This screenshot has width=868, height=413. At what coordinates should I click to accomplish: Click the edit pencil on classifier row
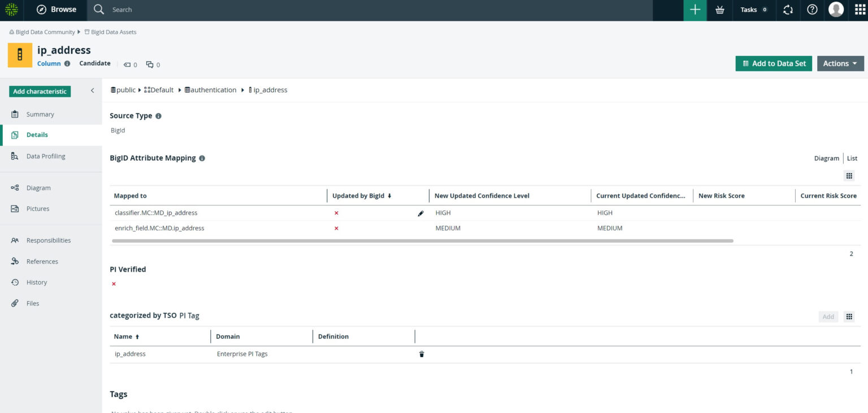[x=420, y=213]
